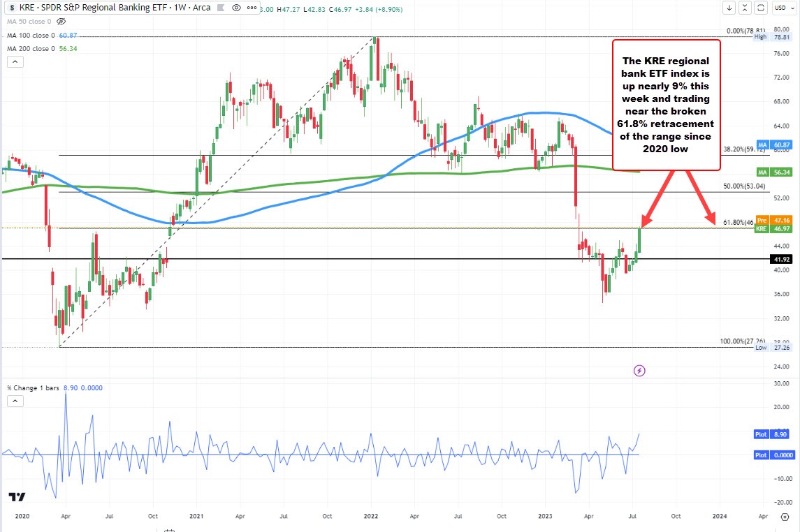Show the hidden MA 50 indicator
Viewport: 800px width, 532px height.
pos(61,22)
